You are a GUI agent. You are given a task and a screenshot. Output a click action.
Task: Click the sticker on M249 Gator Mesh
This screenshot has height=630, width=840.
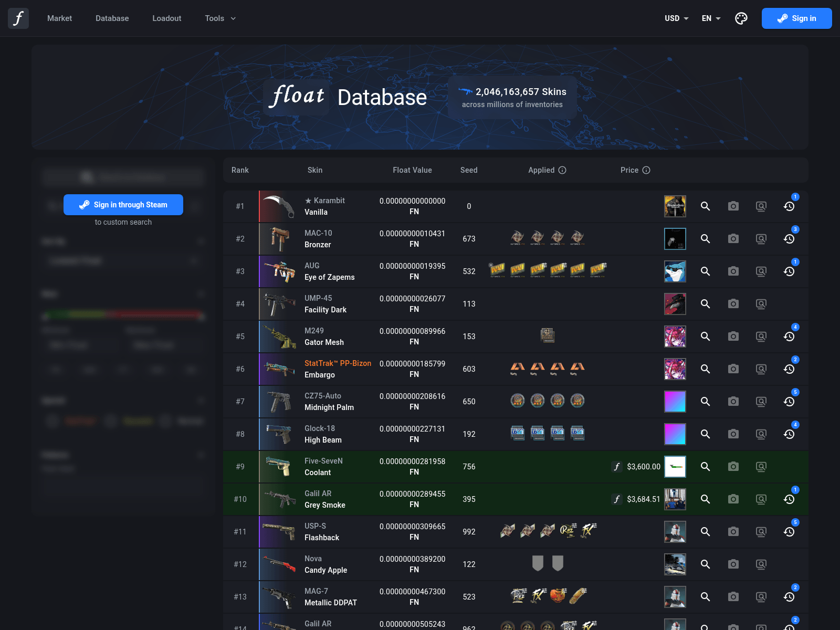click(x=548, y=336)
